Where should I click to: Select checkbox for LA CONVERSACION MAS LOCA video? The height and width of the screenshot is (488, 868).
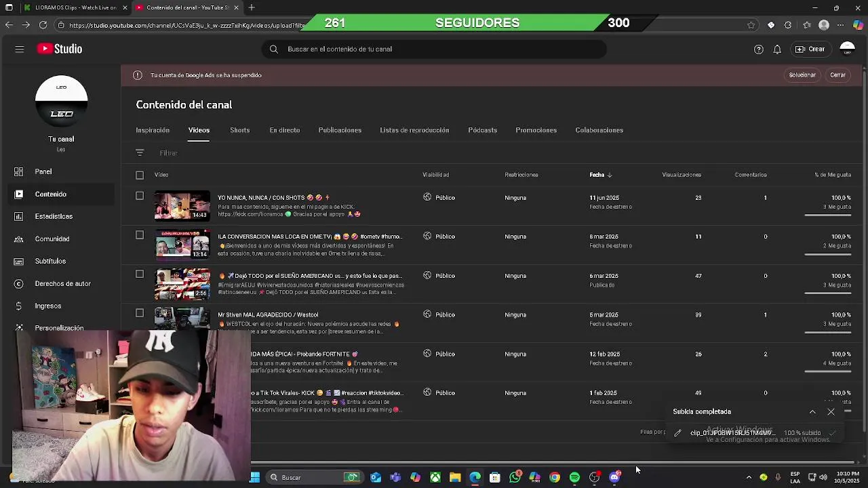140,235
